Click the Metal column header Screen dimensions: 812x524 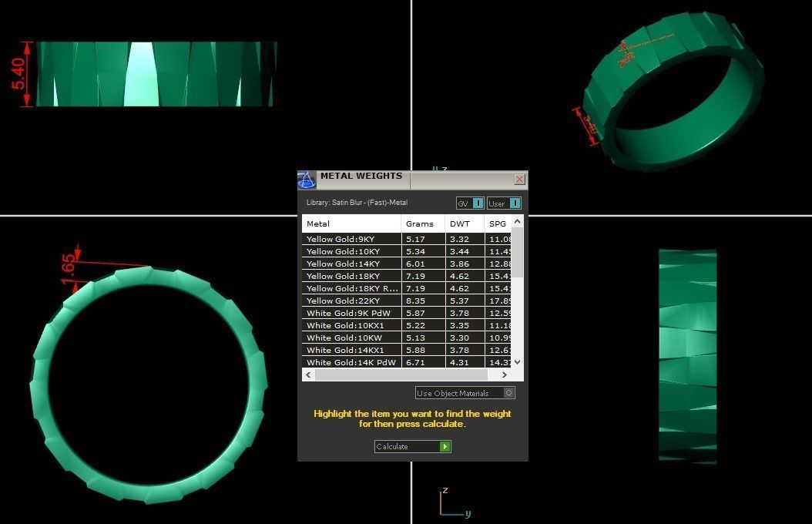pos(351,223)
